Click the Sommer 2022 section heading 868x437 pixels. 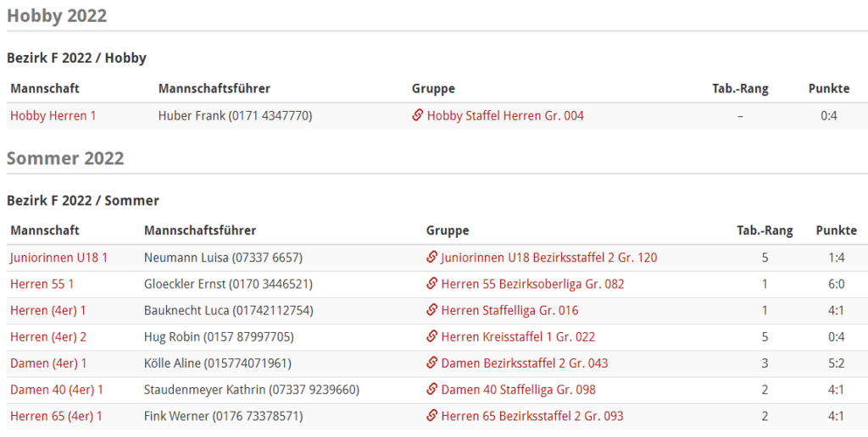tap(65, 158)
